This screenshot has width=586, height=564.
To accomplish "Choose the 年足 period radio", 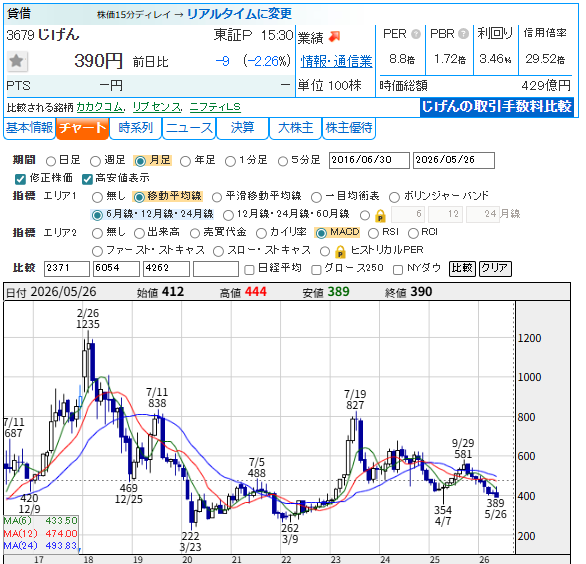I will (x=185, y=161).
